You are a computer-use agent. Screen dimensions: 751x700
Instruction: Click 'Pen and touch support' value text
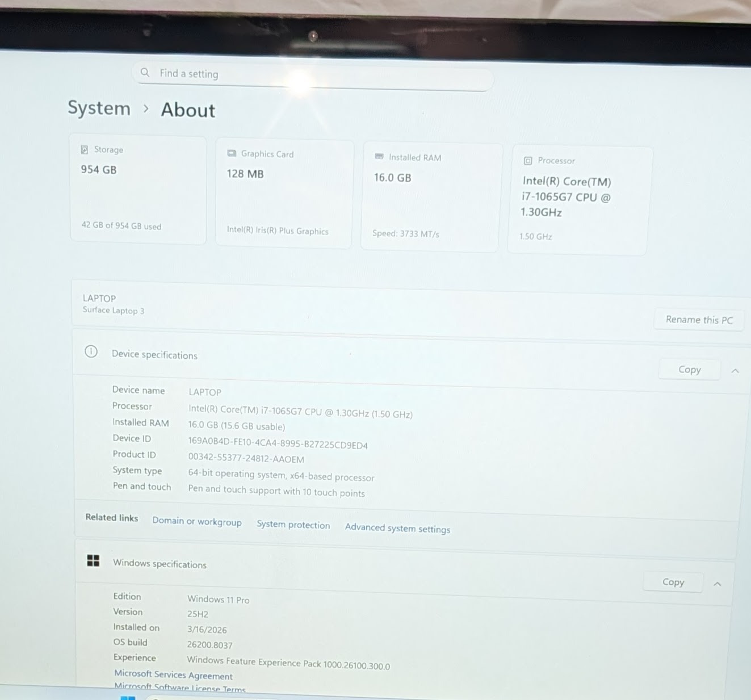click(276, 491)
